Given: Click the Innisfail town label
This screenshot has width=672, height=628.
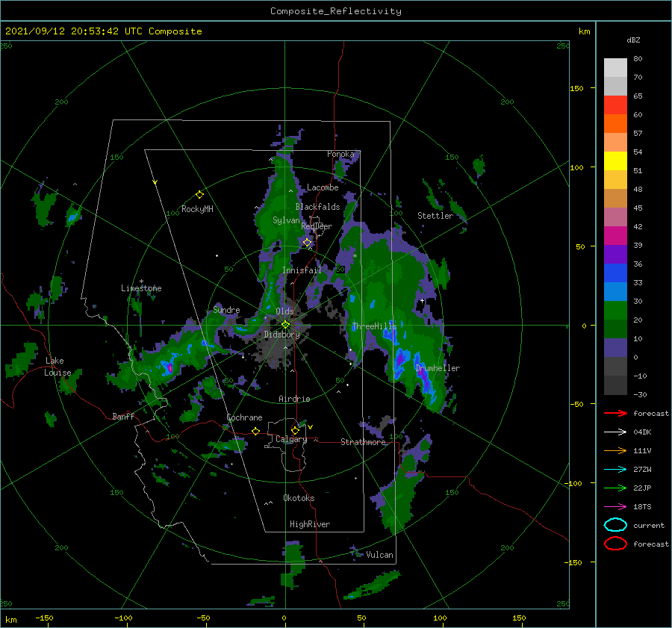Looking at the screenshot, I should [x=302, y=270].
